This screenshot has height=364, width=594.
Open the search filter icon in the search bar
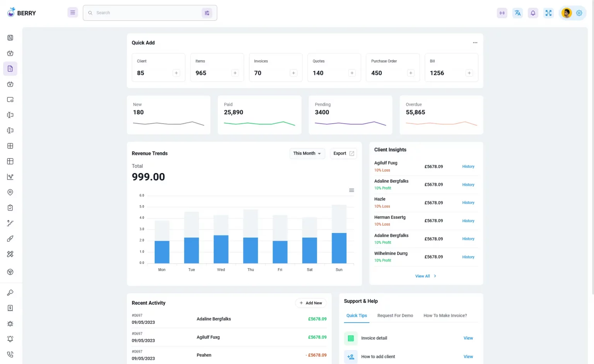click(x=207, y=13)
